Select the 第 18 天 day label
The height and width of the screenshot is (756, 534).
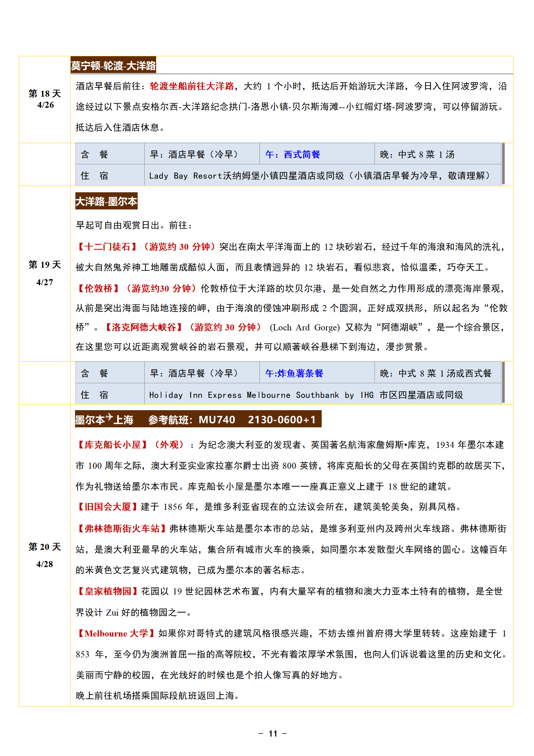point(45,94)
